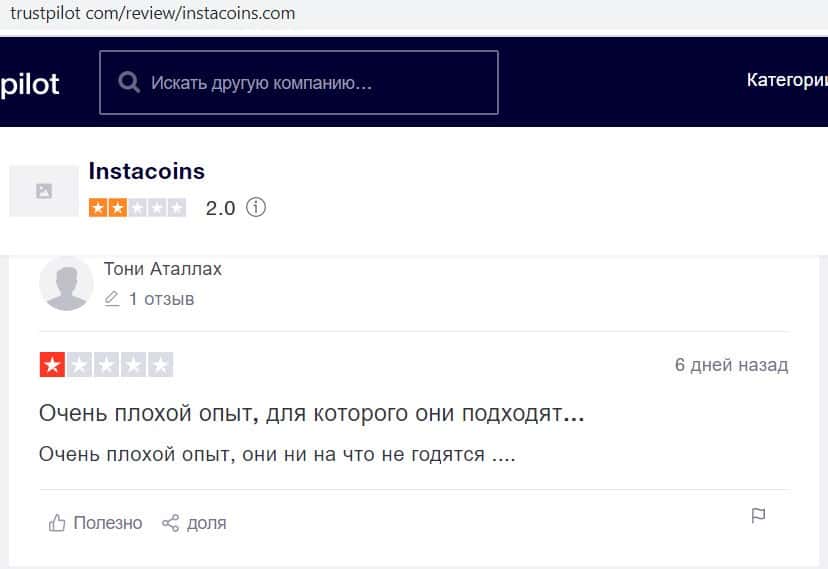Open the Категории menu item
Viewport: 828px width, 569px height.
[x=787, y=80]
